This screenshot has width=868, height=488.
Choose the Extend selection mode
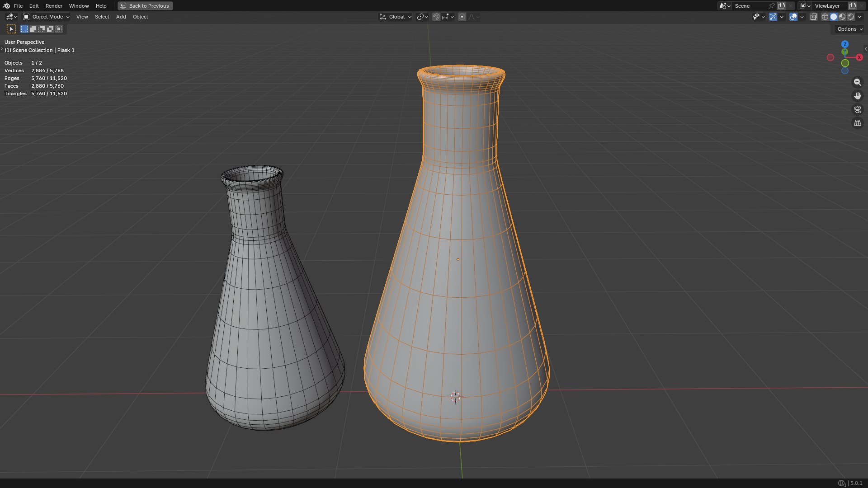pyautogui.click(x=33, y=29)
